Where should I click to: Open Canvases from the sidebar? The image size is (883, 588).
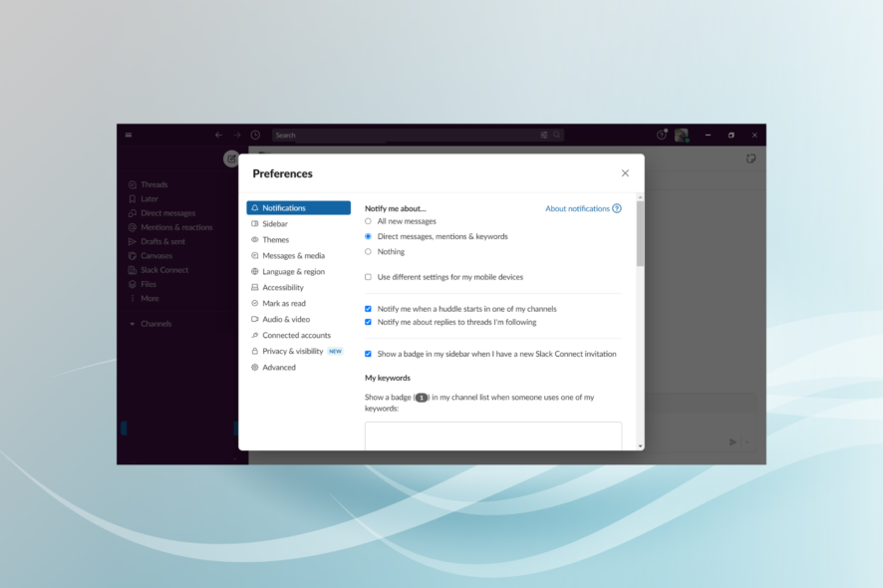click(x=155, y=255)
